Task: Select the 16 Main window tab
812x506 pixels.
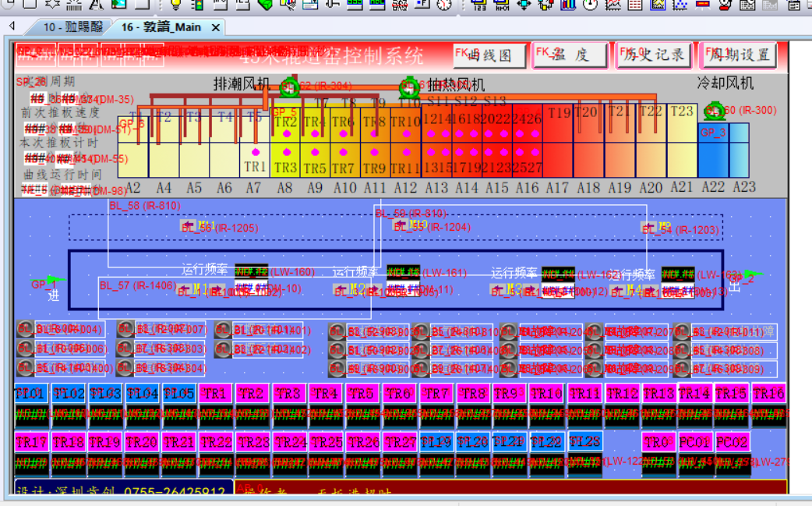Action: [161, 27]
